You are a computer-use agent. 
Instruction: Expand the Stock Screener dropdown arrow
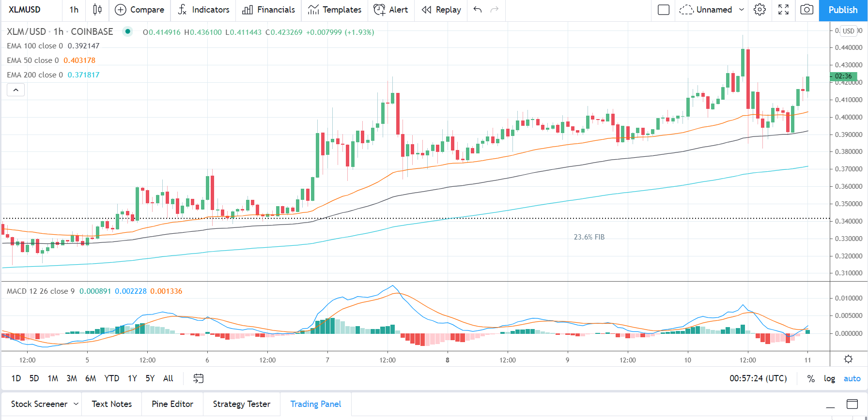click(x=76, y=404)
